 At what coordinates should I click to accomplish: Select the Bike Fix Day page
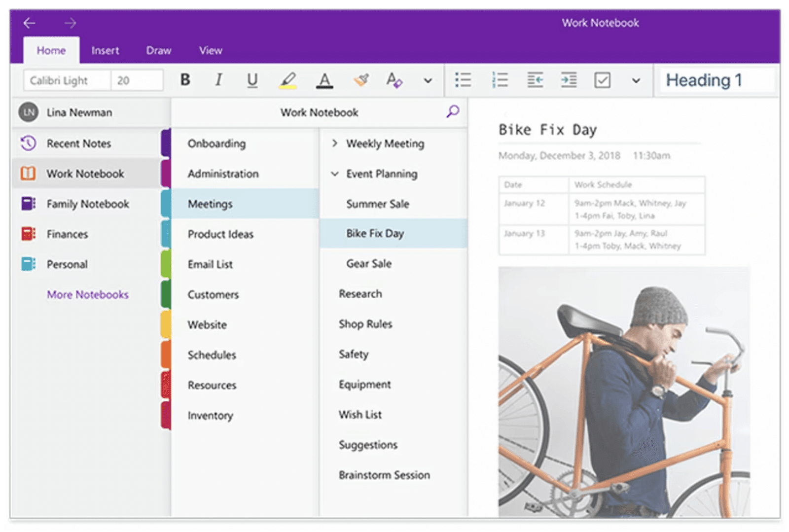(394, 233)
